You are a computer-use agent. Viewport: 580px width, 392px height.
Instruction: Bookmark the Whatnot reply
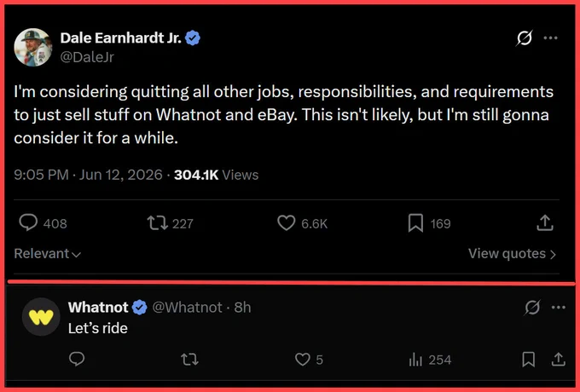tap(528, 360)
